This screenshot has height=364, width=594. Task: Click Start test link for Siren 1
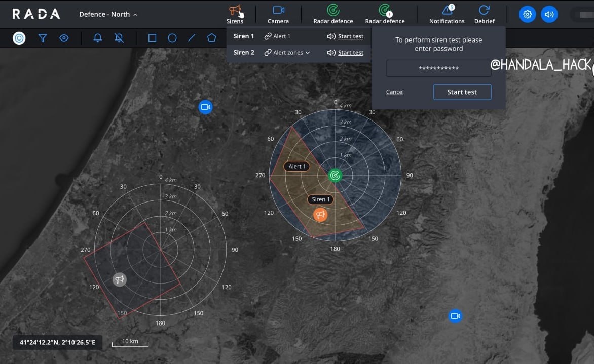350,36
